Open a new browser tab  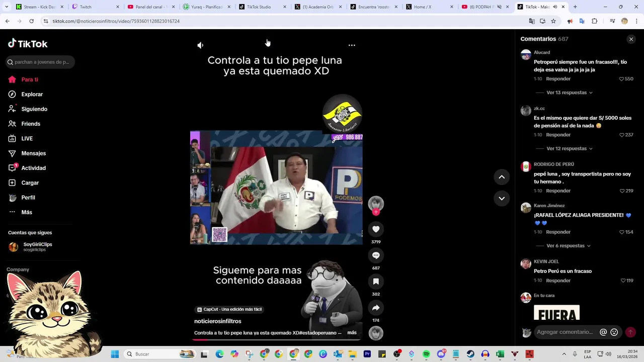point(575,7)
